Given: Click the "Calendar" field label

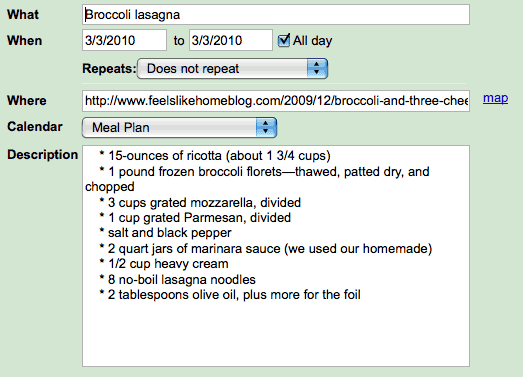Looking at the screenshot, I should click(35, 126).
